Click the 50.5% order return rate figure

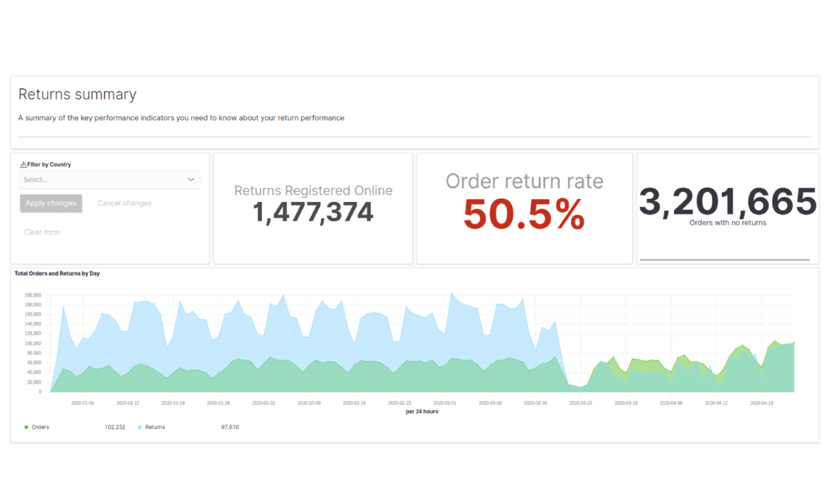click(x=524, y=214)
